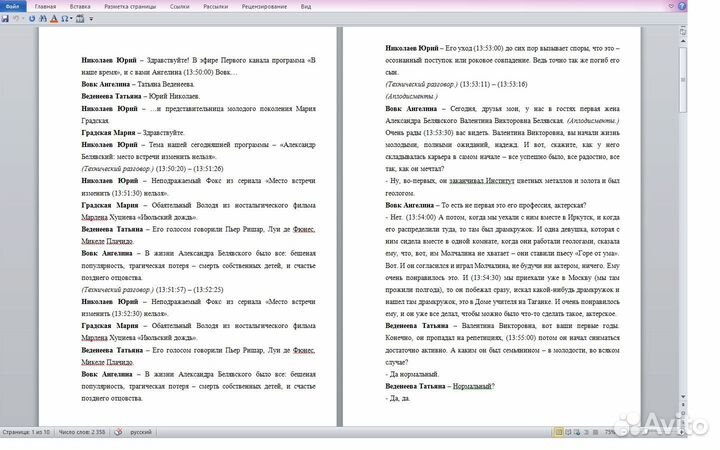This screenshot has width=720, height=450.
Task: Click the vertical scrollbar track
Action: coord(683,250)
